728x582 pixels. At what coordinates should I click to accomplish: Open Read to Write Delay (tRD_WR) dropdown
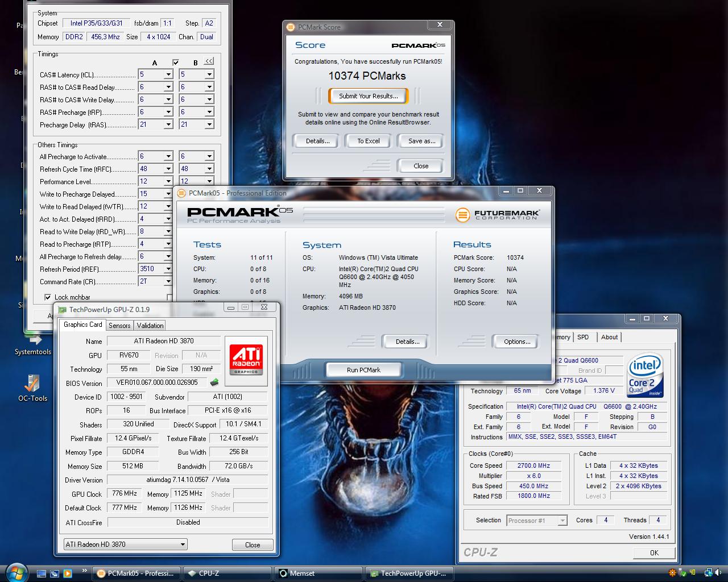[x=168, y=231]
